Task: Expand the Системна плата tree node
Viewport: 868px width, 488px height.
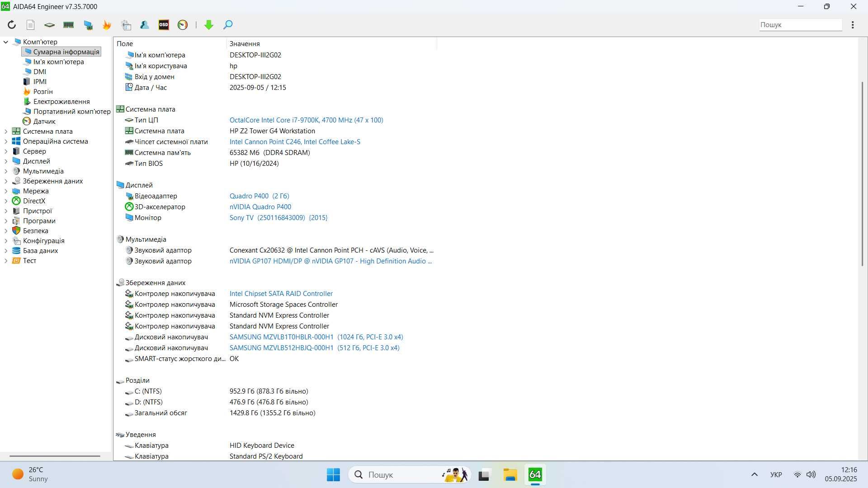Action: (6, 131)
